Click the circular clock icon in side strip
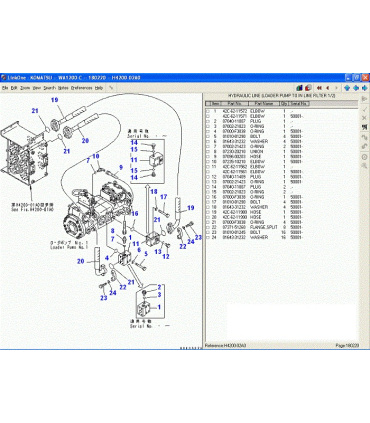Screen dimensions: 370x423 [364, 157]
